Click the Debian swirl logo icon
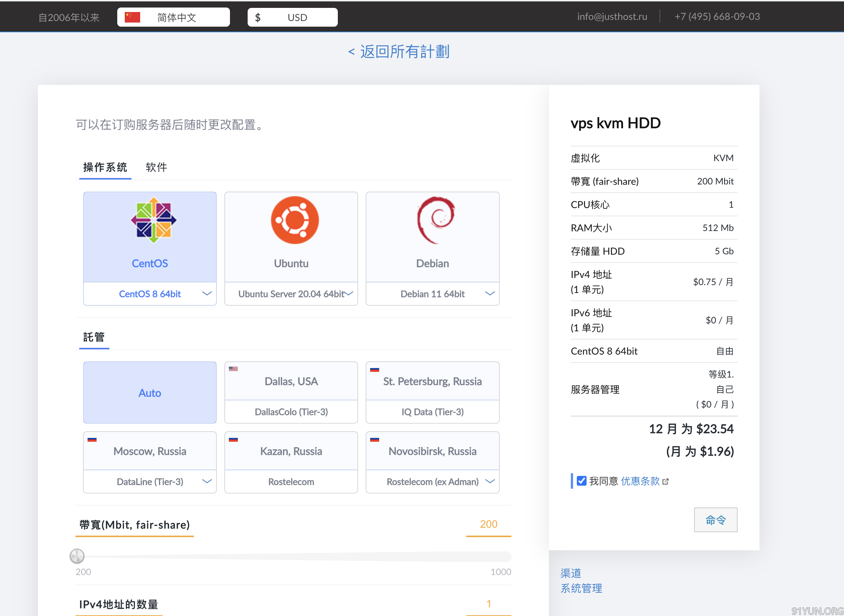 coord(436,220)
